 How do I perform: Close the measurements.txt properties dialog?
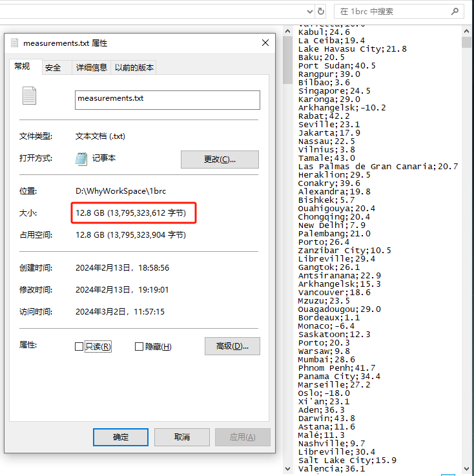[265, 43]
